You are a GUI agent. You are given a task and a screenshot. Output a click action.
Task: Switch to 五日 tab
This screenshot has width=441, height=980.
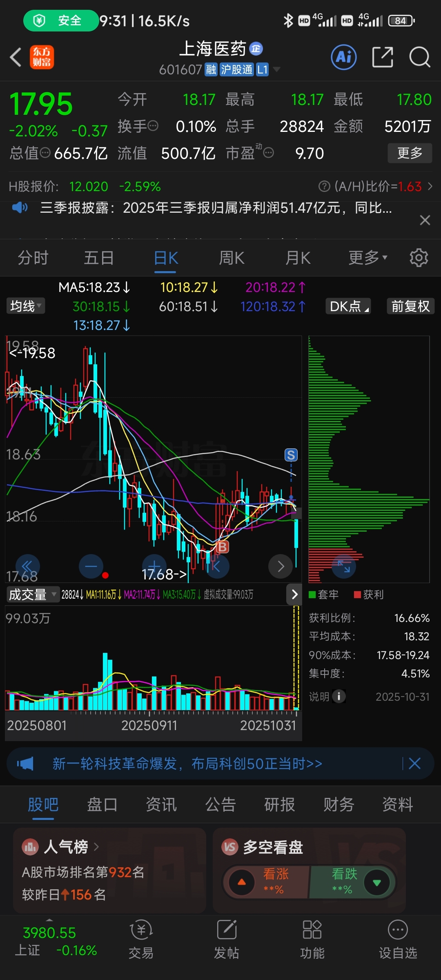coord(99,258)
